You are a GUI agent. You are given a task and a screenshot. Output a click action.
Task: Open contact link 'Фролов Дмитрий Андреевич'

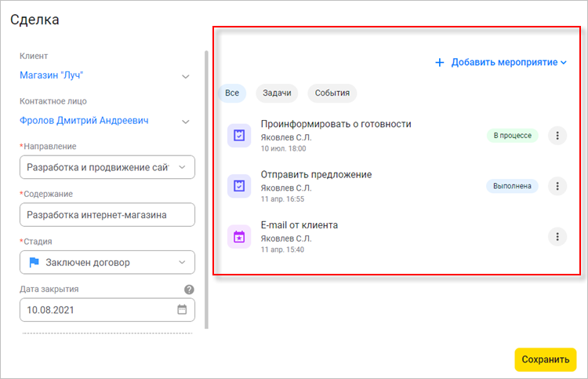pos(84,121)
